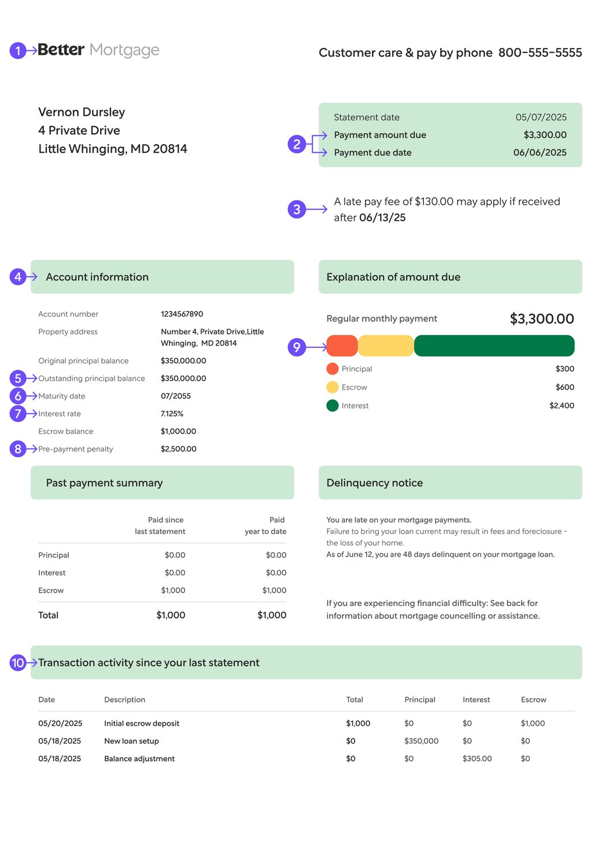
Task: Toggle the orange Principal legend dot
Action: tap(333, 369)
